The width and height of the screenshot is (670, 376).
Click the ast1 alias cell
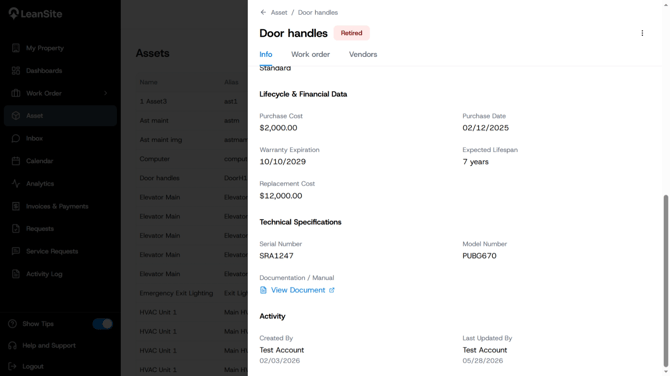coord(230,101)
